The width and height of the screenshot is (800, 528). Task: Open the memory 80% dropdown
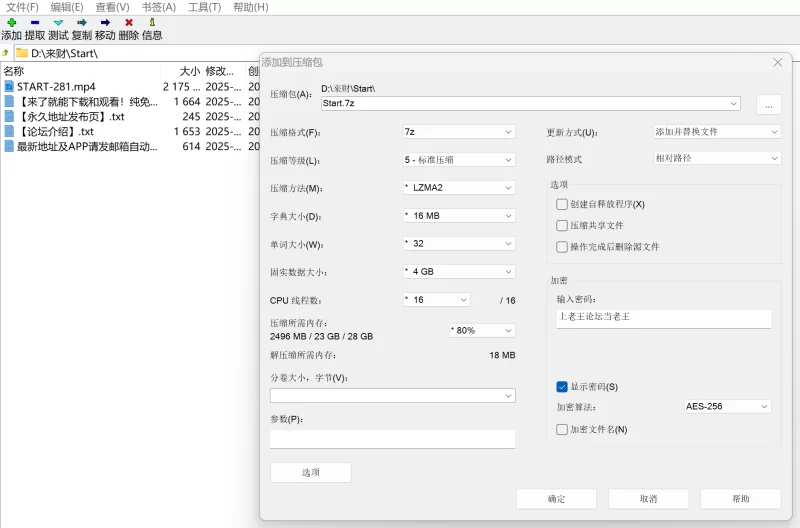point(482,330)
